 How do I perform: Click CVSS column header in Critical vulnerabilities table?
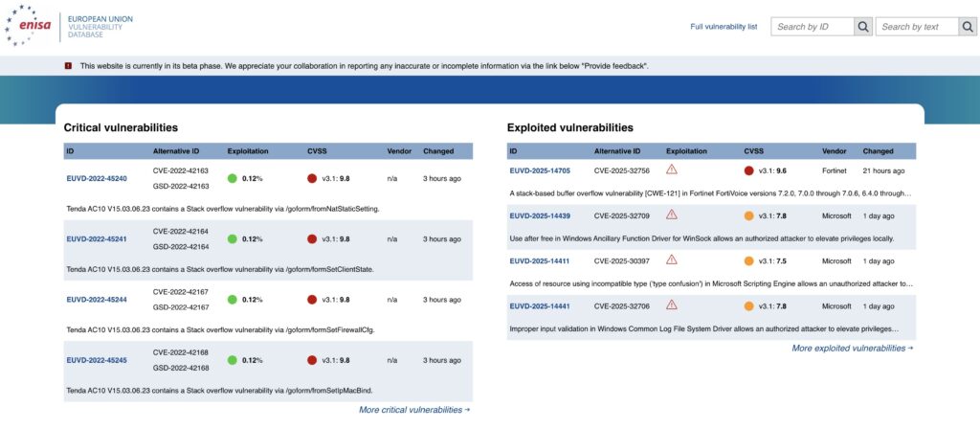coord(318,151)
